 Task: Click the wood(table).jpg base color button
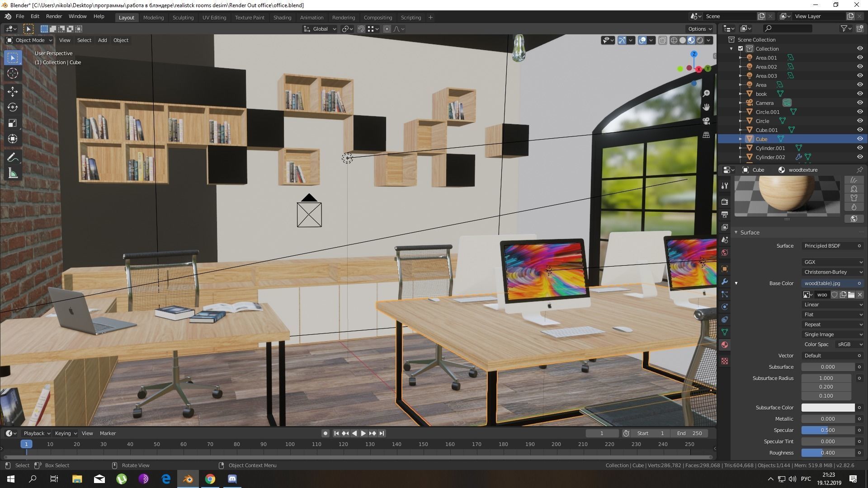pos(829,283)
